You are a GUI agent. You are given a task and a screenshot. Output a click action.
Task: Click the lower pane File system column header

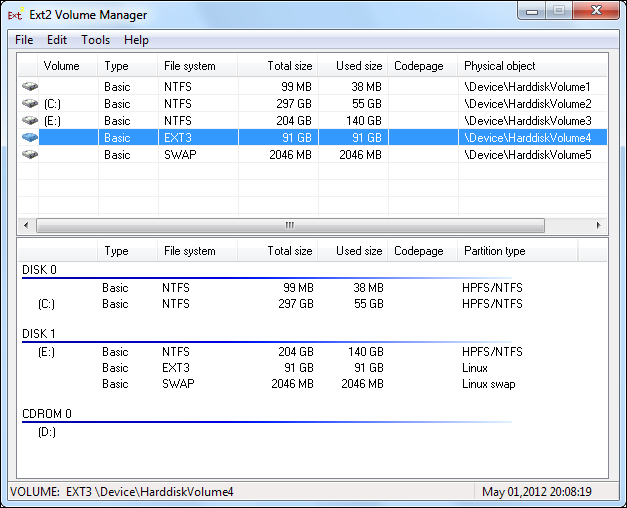pyautogui.click(x=198, y=251)
